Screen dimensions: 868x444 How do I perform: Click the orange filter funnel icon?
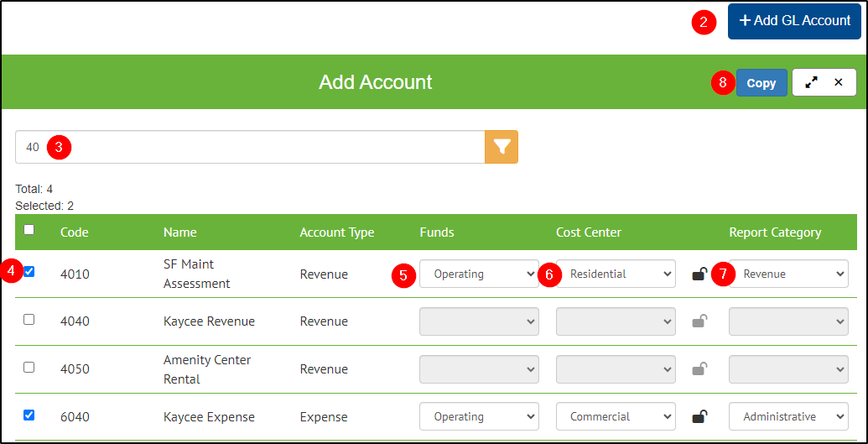[x=502, y=147]
